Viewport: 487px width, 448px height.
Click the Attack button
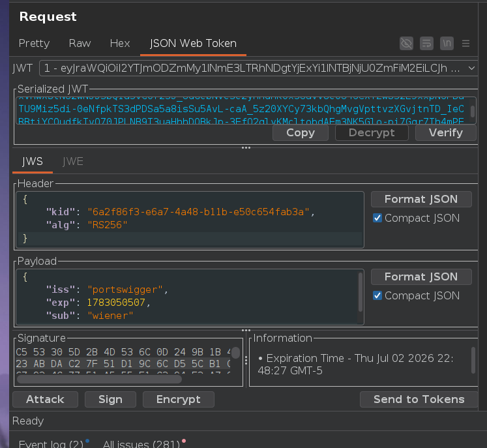(45, 399)
